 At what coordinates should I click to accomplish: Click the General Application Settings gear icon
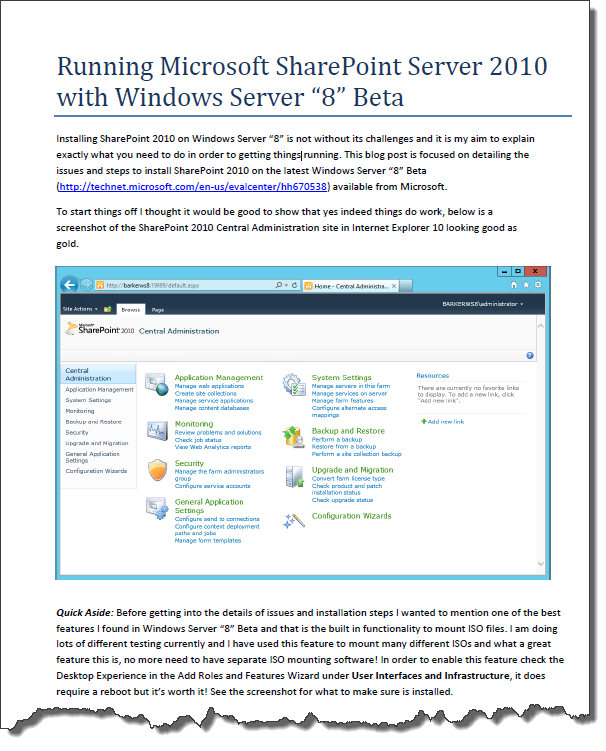point(157,509)
